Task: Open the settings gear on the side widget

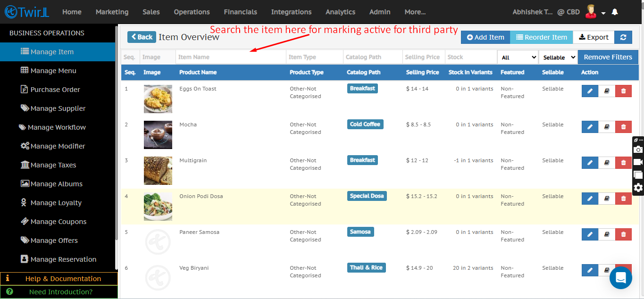Action: coord(638,188)
